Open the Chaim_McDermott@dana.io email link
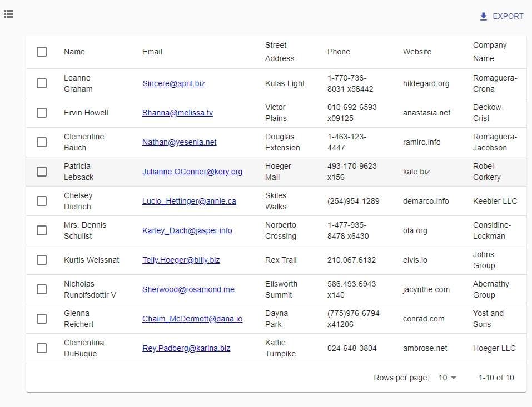 click(x=192, y=319)
